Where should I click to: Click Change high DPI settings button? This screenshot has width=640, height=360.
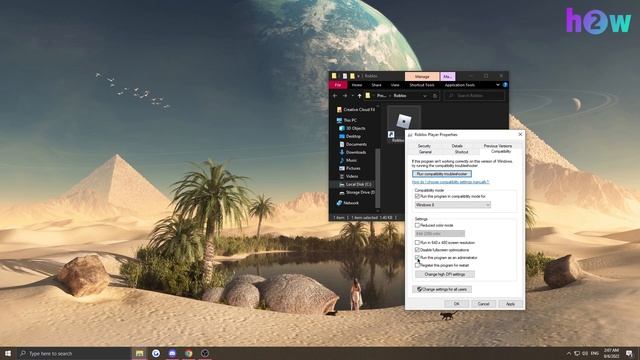(445, 274)
